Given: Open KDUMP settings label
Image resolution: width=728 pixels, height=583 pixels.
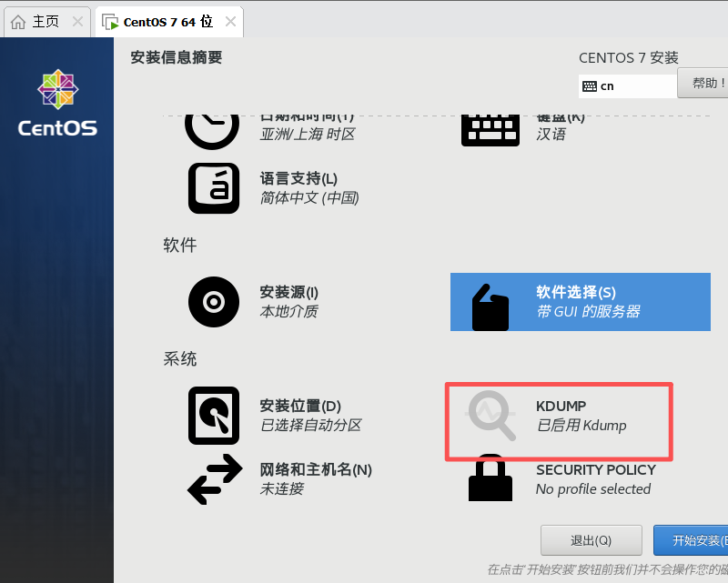Looking at the screenshot, I should [x=561, y=407].
